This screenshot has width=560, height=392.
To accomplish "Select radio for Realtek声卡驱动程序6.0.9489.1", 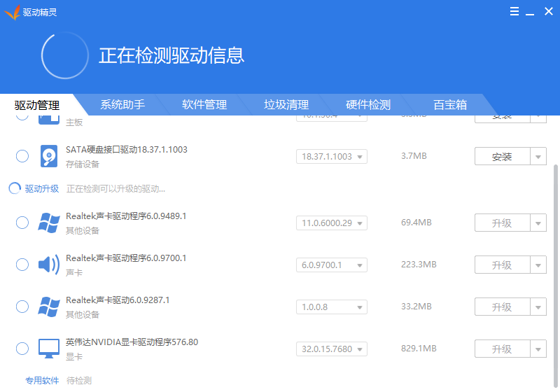I will [22, 223].
